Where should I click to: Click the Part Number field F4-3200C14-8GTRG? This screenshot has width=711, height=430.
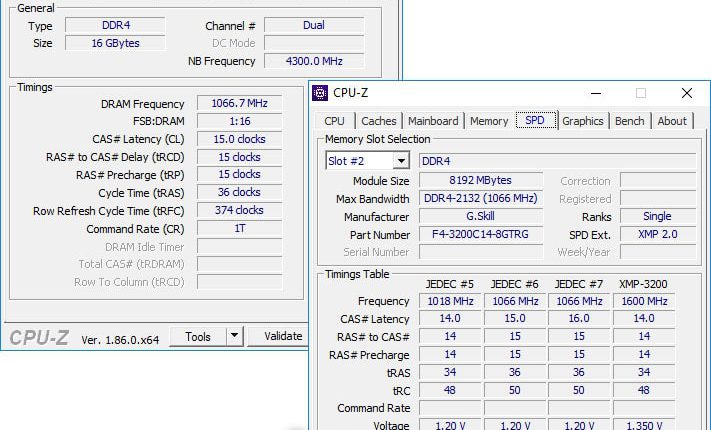(x=481, y=235)
